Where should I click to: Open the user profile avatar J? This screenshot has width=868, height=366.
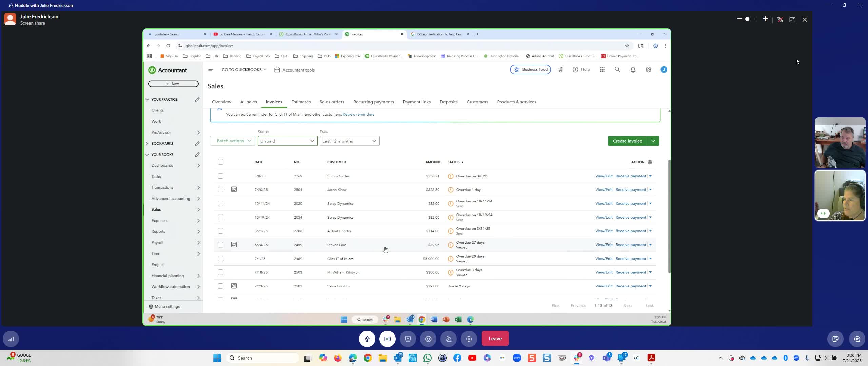664,69
